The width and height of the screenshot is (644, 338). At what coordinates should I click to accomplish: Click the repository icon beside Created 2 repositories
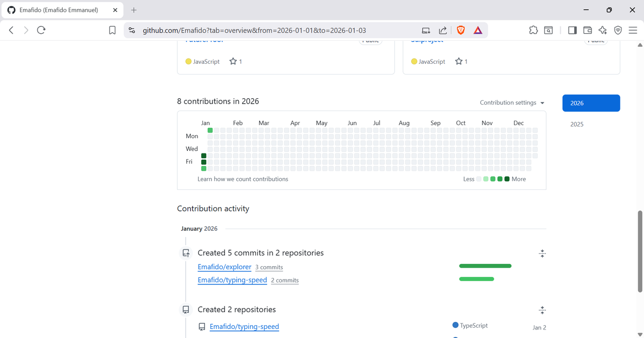[x=186, y=310]
